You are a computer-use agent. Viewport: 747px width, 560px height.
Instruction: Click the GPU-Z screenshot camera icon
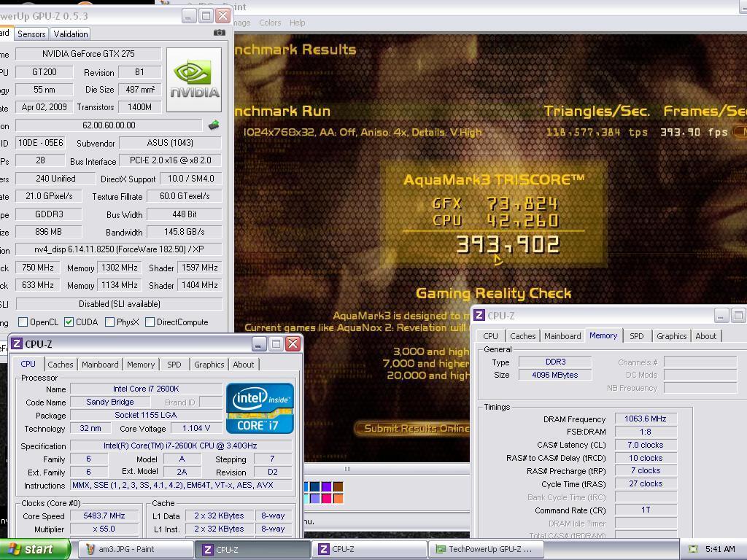219,33
